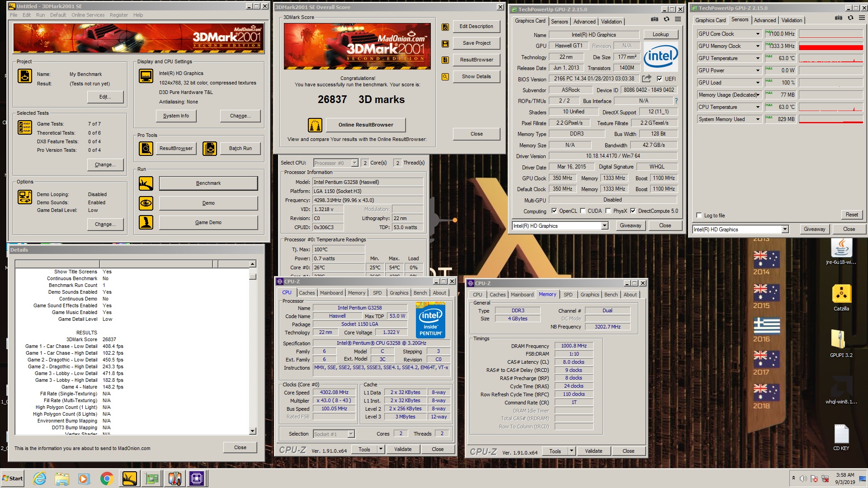The height and width of the screenshot is (488, 868).
Task: Open GPU-Z hamburger menu
Action: (x=678, y=19)
